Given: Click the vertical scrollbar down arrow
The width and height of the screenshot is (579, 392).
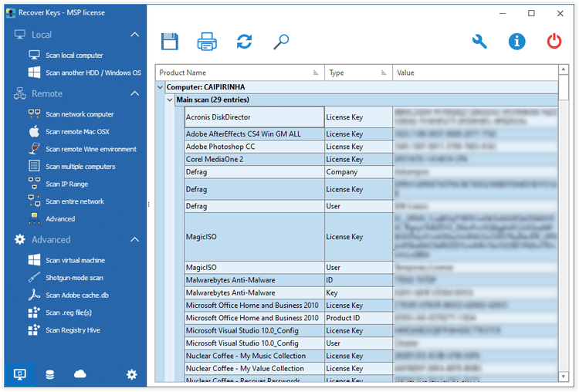Looking at the screenshot, I should tap(563, 378).
